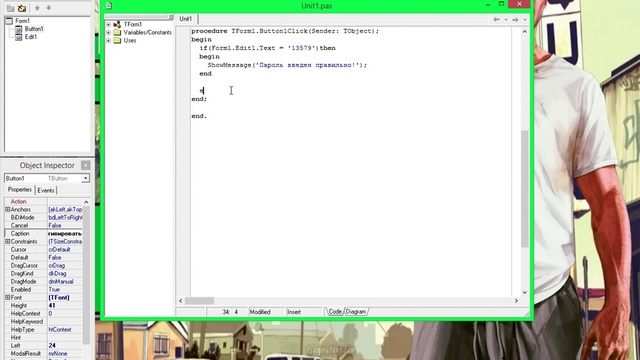The height and width of the screenshot is (360, 640).
Task: Click the Modified indicator in status bar
Action: 260,312
